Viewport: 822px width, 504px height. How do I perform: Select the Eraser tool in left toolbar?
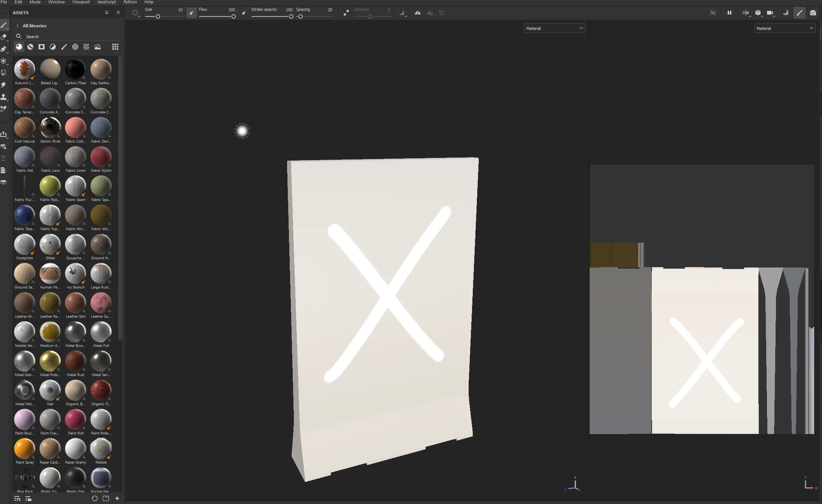tap(3, 37)
